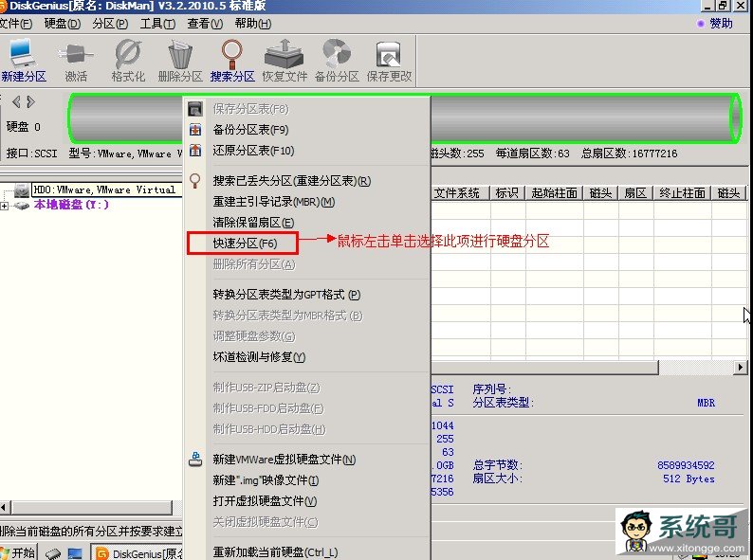Click the MBR partition table type value

pyautogui.click(x=706, y=403)
